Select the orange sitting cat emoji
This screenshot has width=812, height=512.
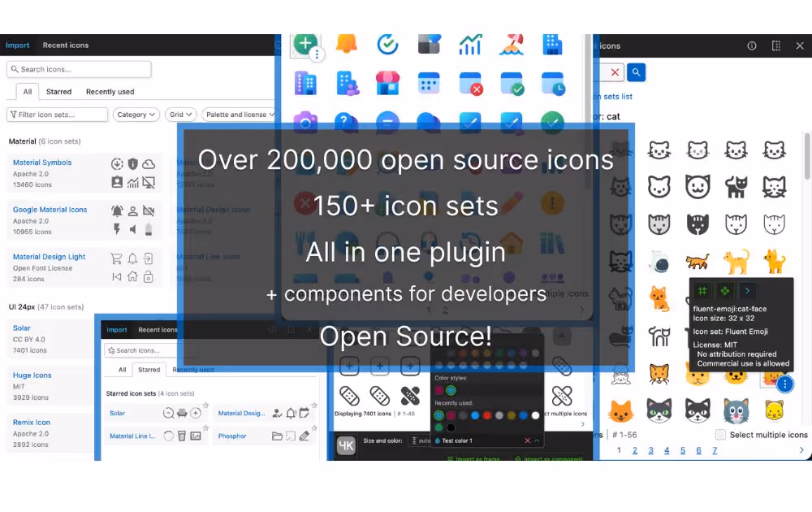coord(659,299)
